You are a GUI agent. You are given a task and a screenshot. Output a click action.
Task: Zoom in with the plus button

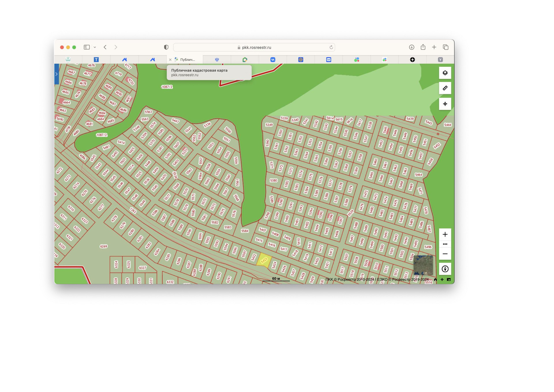click(x=445, y=234)
